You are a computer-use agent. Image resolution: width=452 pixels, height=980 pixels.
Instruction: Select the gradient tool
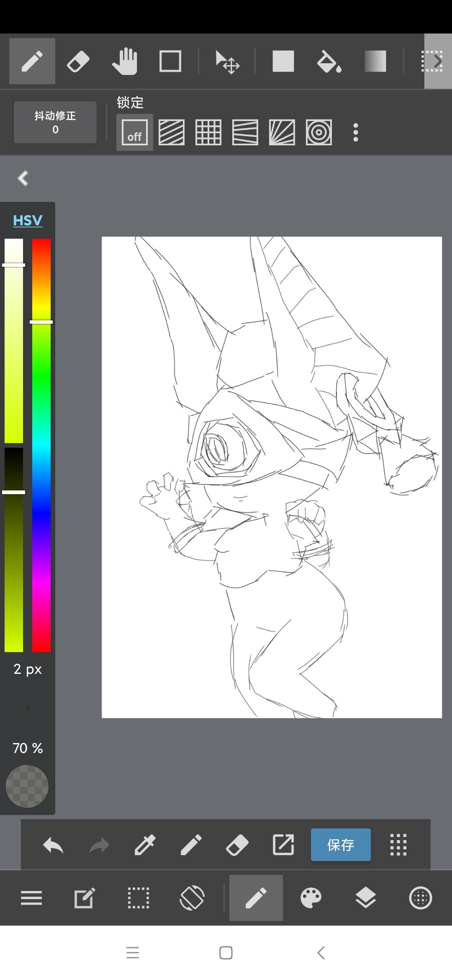click(375, 62)
